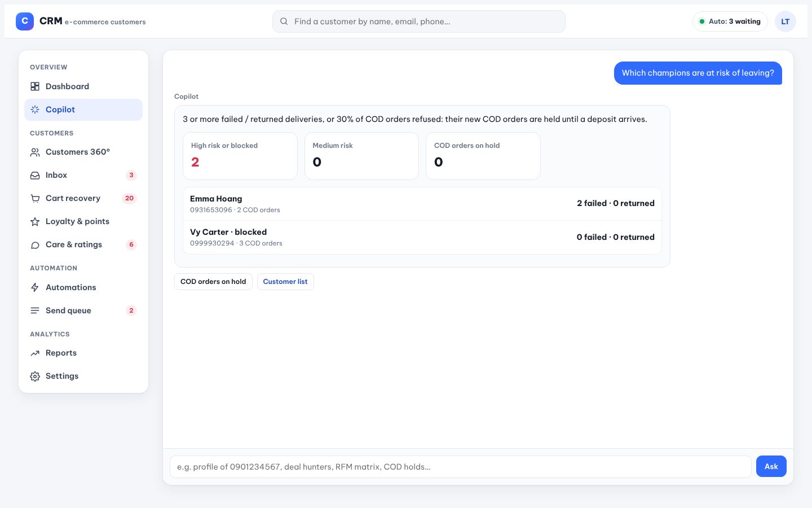
Task: Go to Customers 360° page
Action: 83,152
